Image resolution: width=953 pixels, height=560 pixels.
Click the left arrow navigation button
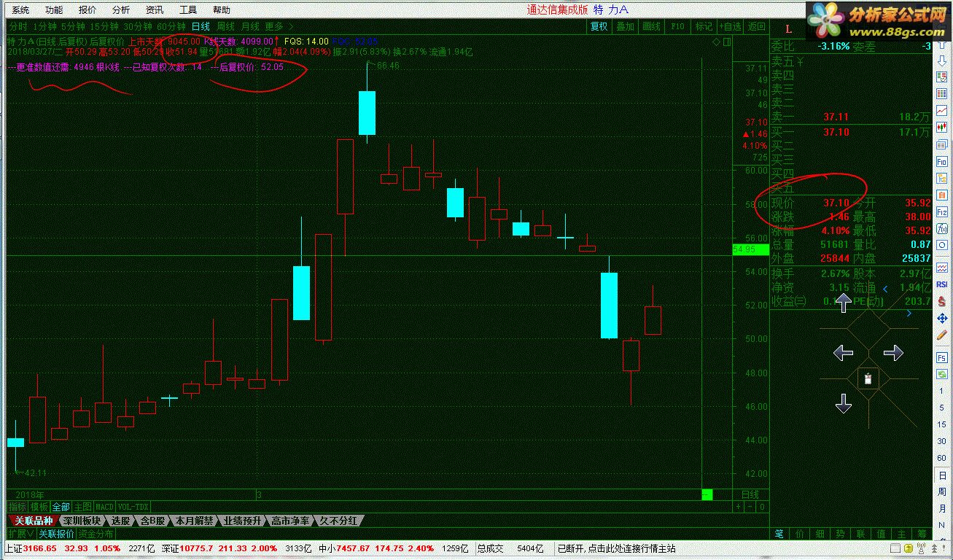coord(843,353)
